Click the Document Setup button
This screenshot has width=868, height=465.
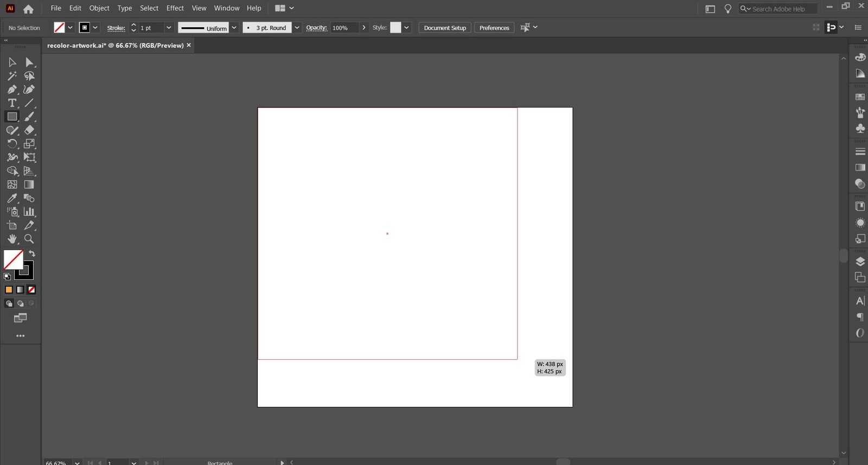pyautogui.click(x=445, y=28)
